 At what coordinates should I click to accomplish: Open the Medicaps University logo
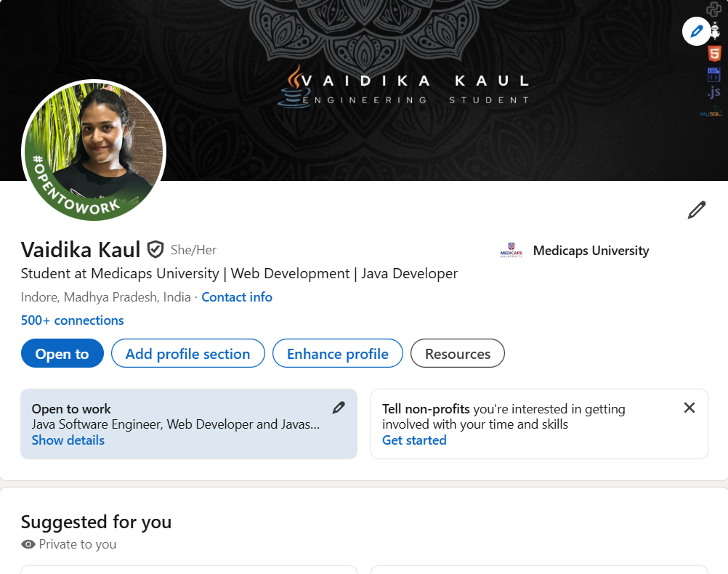pos(511,251)
